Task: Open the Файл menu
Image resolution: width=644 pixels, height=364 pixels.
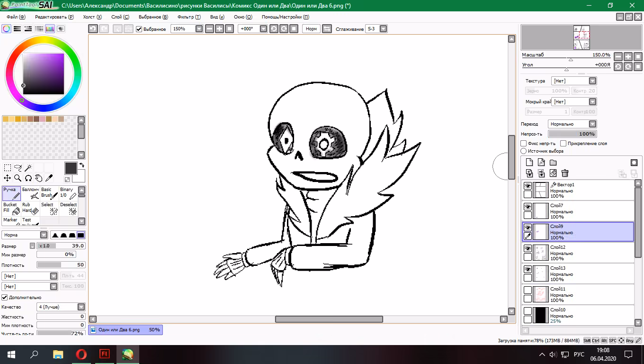Action: click(x=16, y=17)
